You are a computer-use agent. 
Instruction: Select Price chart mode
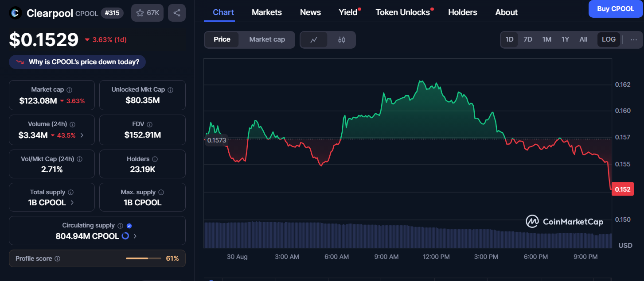click(x=222, y=39)
